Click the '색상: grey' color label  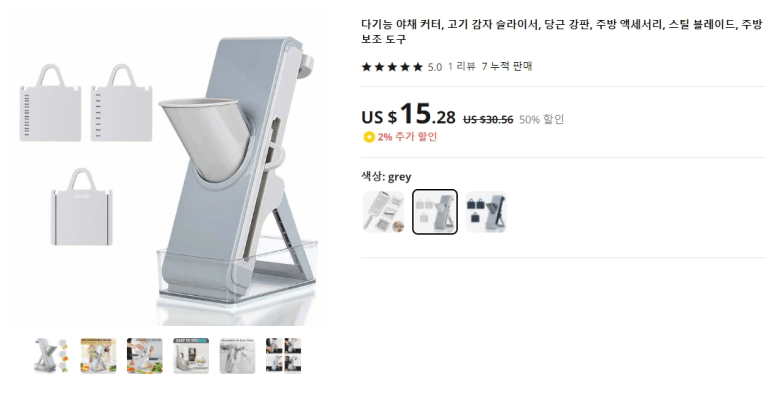point(386,176)
